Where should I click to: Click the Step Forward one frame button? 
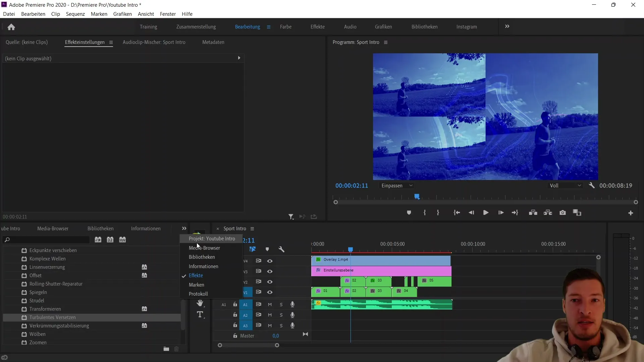501,213
